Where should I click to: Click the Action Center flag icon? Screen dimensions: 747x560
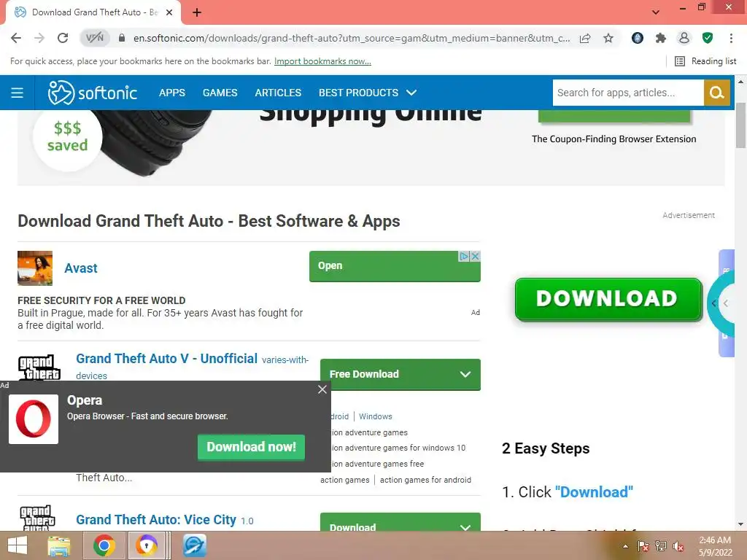pyautogui.click(x=643, y=546)
